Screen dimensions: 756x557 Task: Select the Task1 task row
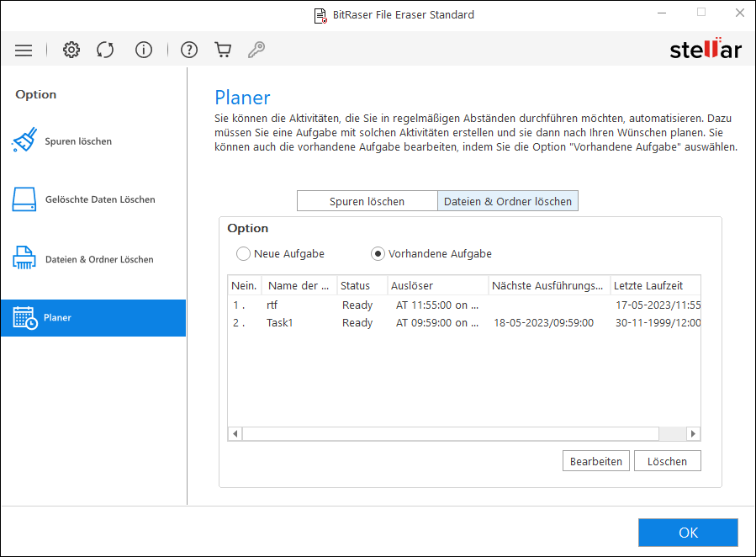464,322
